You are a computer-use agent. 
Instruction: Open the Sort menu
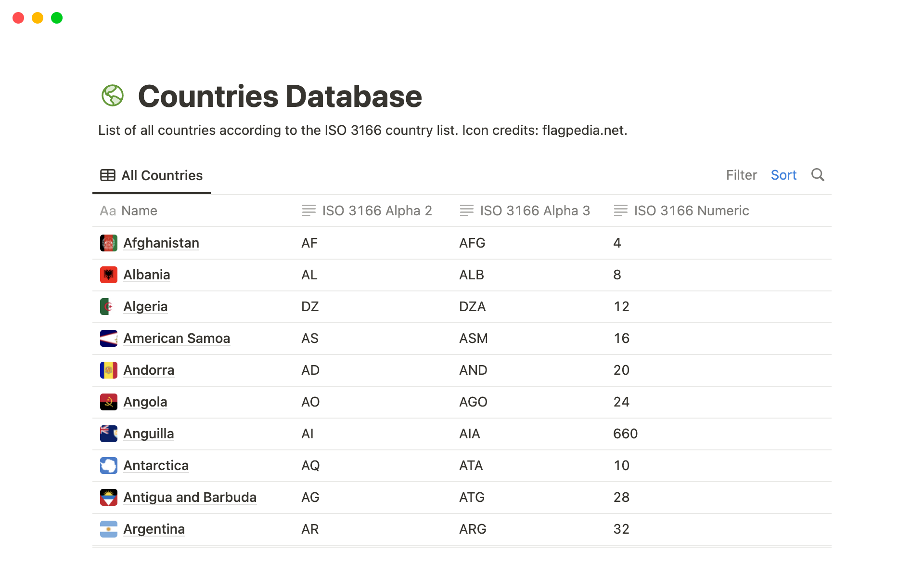pyautogui.click(x=783, y=175)
